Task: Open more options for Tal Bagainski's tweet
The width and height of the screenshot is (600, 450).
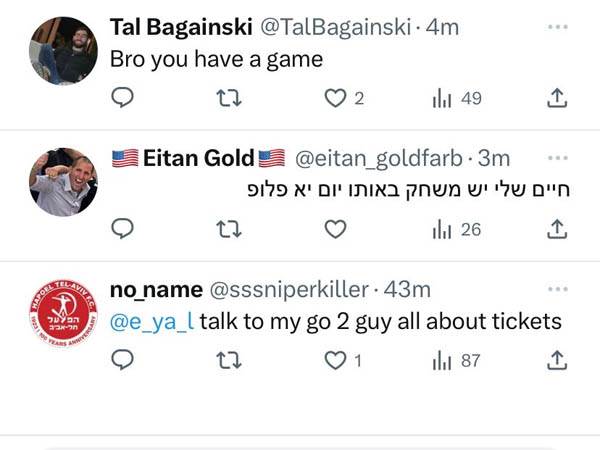Action: pos(558,26)
